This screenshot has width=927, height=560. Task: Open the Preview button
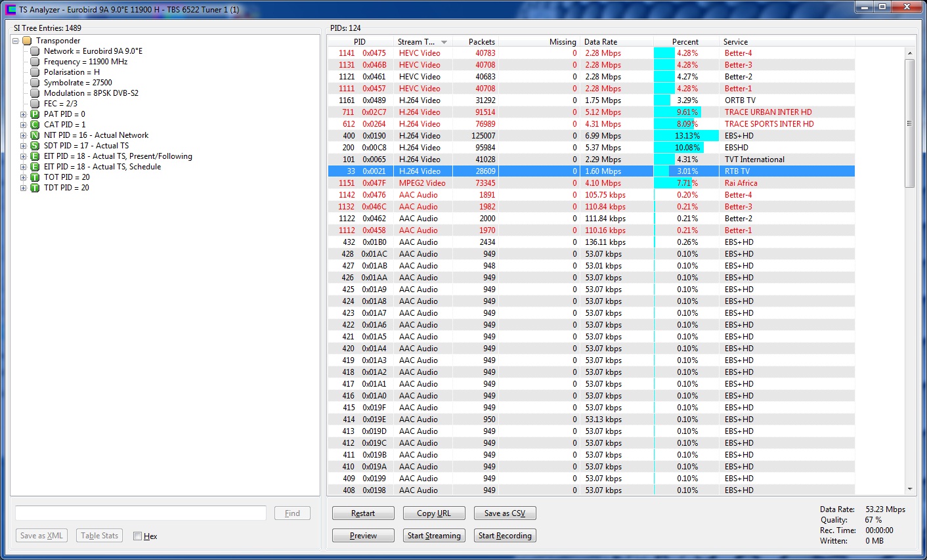point(363,536)
